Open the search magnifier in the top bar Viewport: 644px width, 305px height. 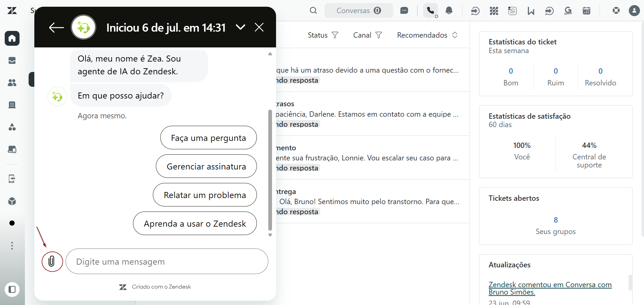(x=313, y=10)
